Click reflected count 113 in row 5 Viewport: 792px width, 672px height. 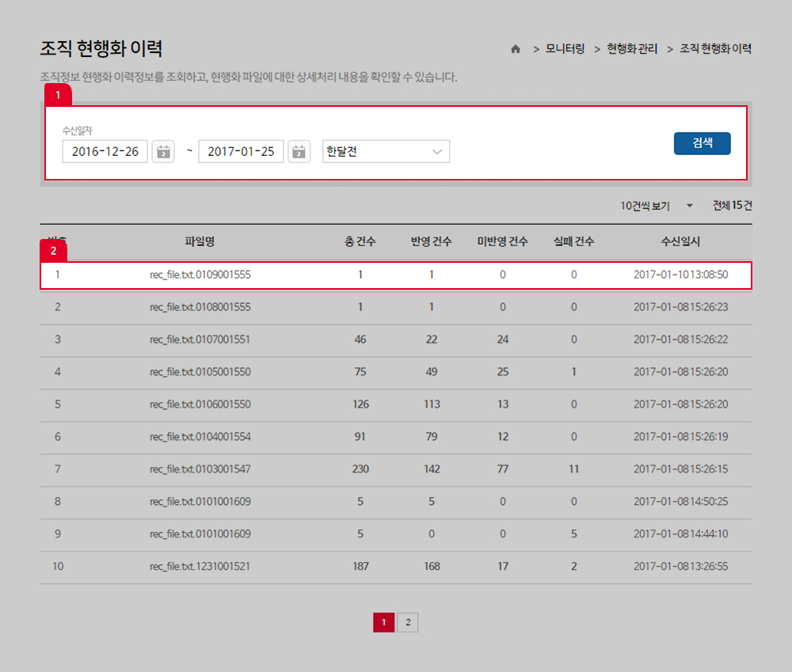point(432,404)
